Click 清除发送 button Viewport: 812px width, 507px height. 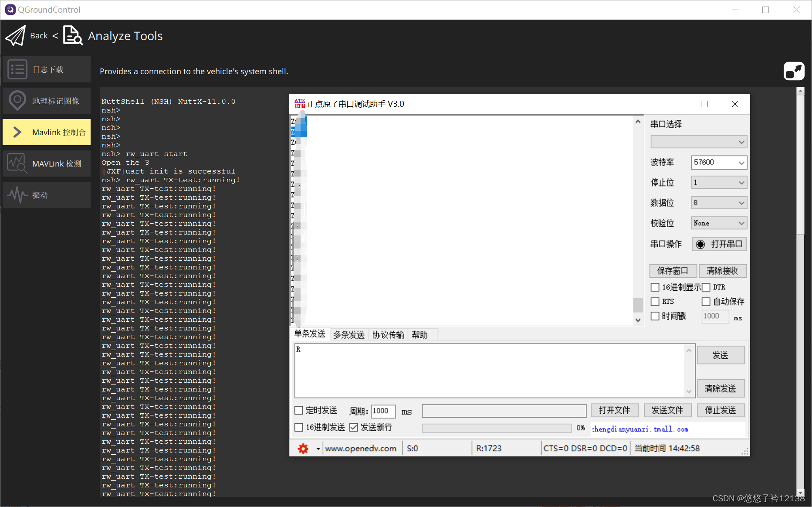721,388
